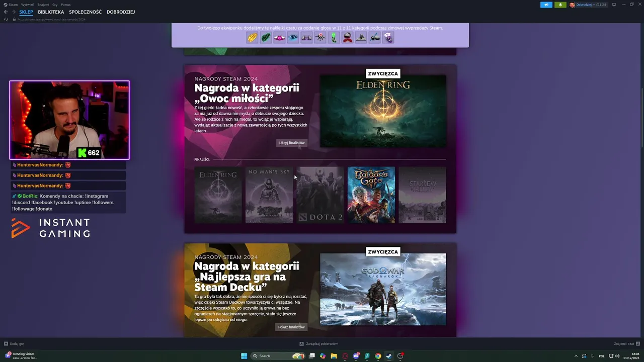644x362 pixels.
Task: Open the No Man's Sky finalist thumbnail
Action: pyautogui.click(x=269, y=195)
